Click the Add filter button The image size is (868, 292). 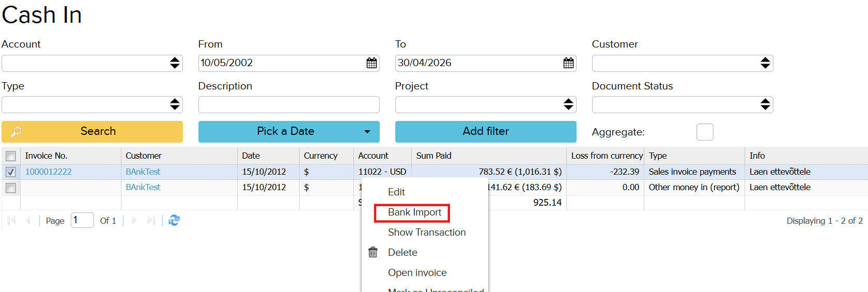pyautogui.click(x=485, y=132)
